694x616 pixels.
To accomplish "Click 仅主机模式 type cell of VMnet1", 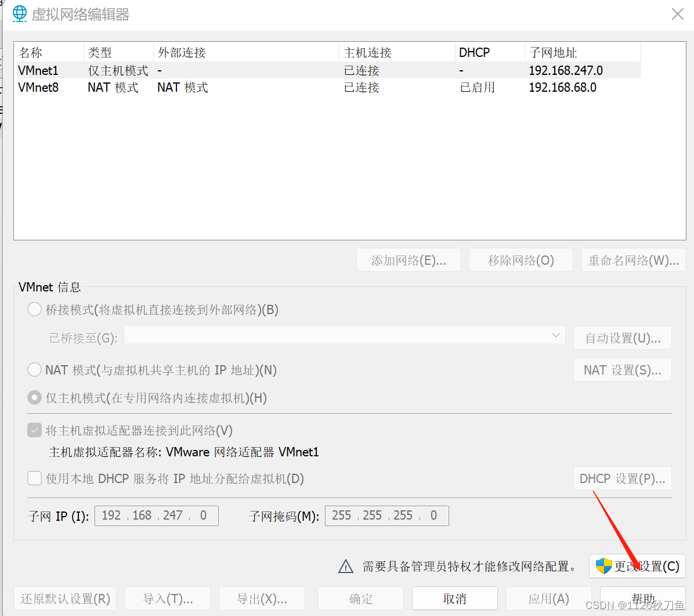I will 118,70.
